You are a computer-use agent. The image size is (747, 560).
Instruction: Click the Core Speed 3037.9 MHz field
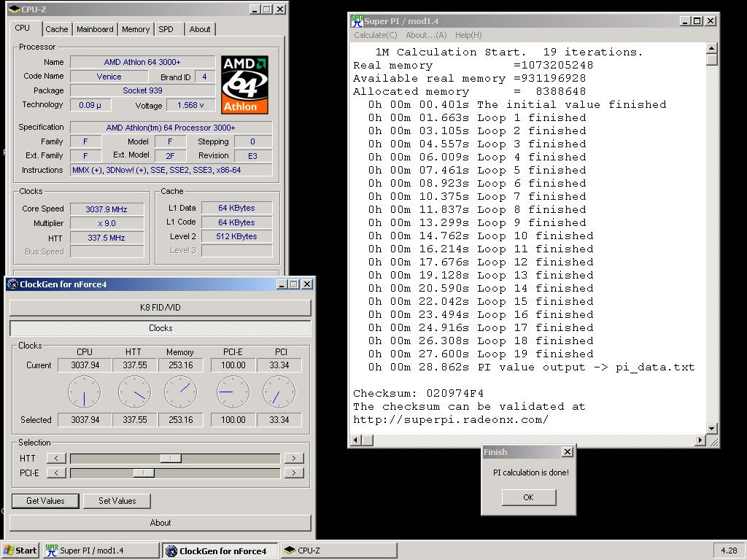click(x=107, y=209)
